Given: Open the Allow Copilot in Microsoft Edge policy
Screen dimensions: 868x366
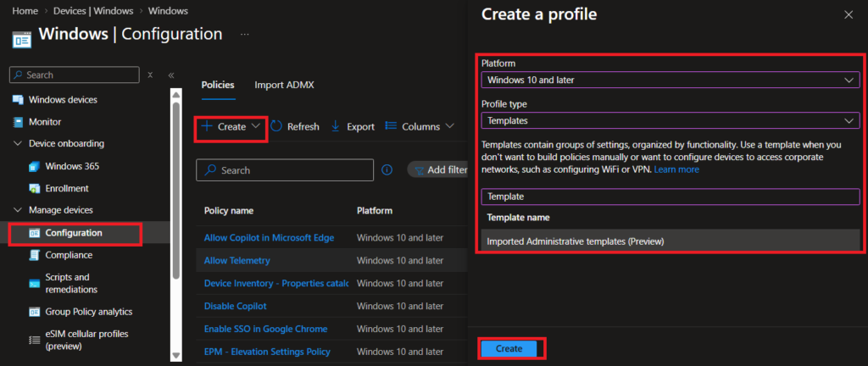Looking at the screenshot, I should coord(269,238).
